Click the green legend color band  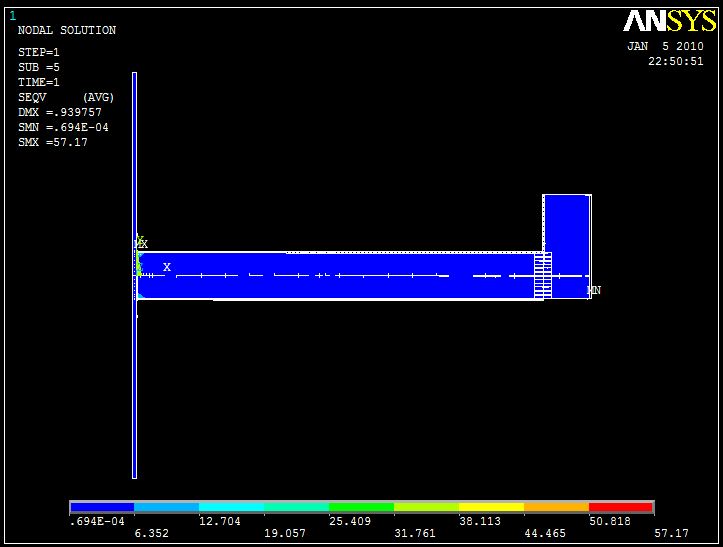362,507
